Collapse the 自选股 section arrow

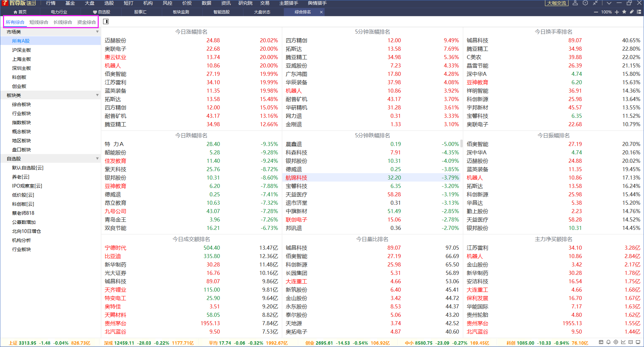pyautogui.click(x=97, y=159)
